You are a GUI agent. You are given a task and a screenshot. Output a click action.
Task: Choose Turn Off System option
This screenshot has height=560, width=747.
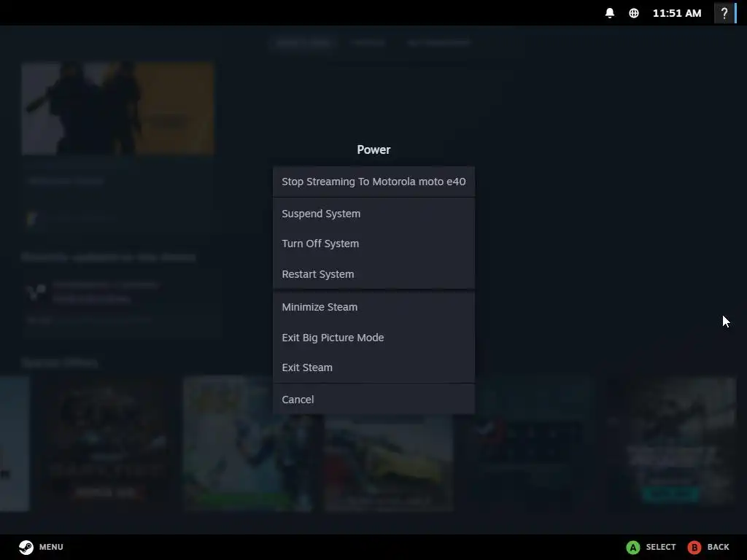tap(373, 244)
